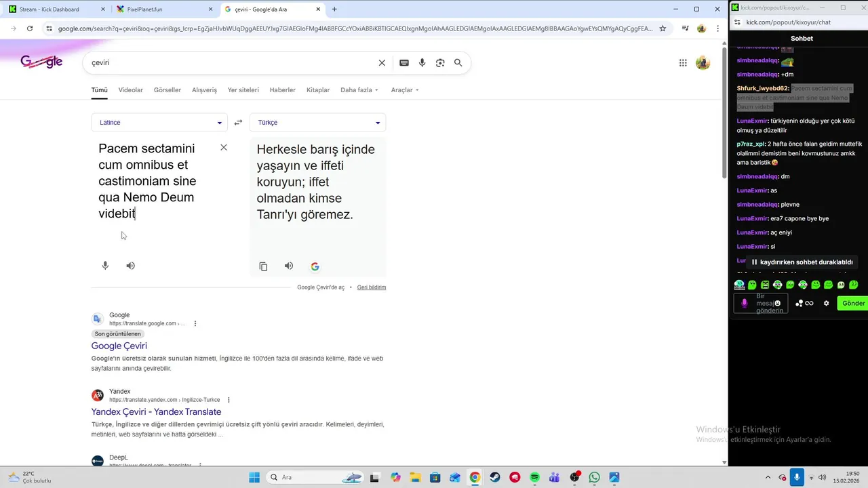This screenshot has height=488, width=868.
Task: Switch to the Stream - Kick Dashboard tab
Action: (x=56, y=9)
